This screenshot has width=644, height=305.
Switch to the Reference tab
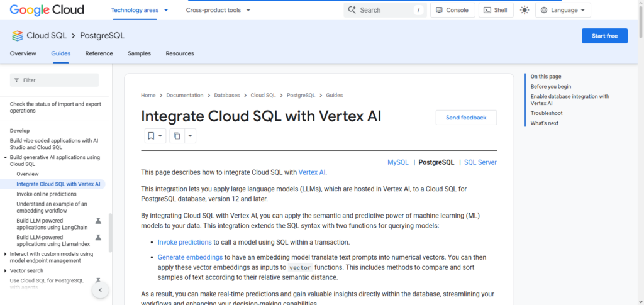99,53
